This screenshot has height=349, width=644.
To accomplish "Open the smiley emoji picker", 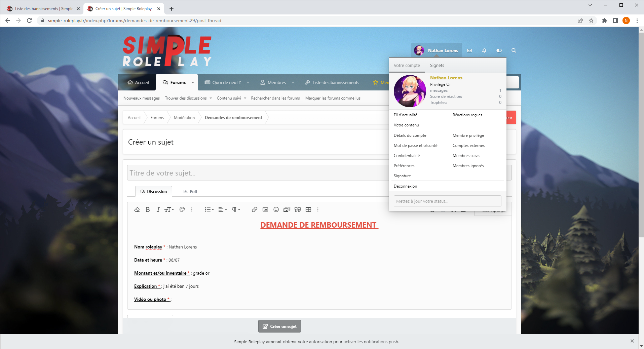I will 276,209.
